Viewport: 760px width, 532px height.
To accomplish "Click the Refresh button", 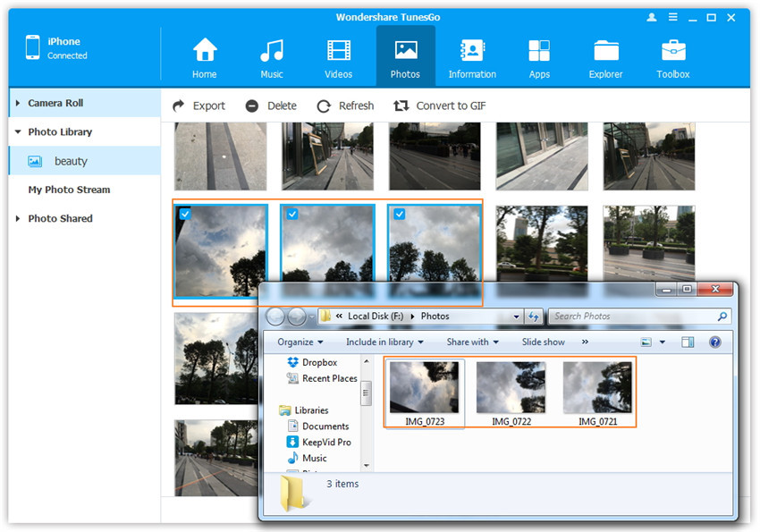I will pos(345,106).
